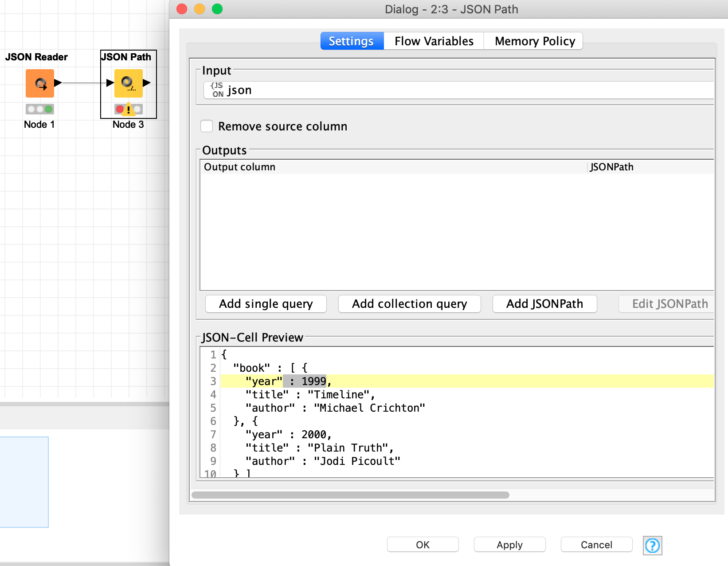Click the JSON type icon in Input

[x=217, y=90]
